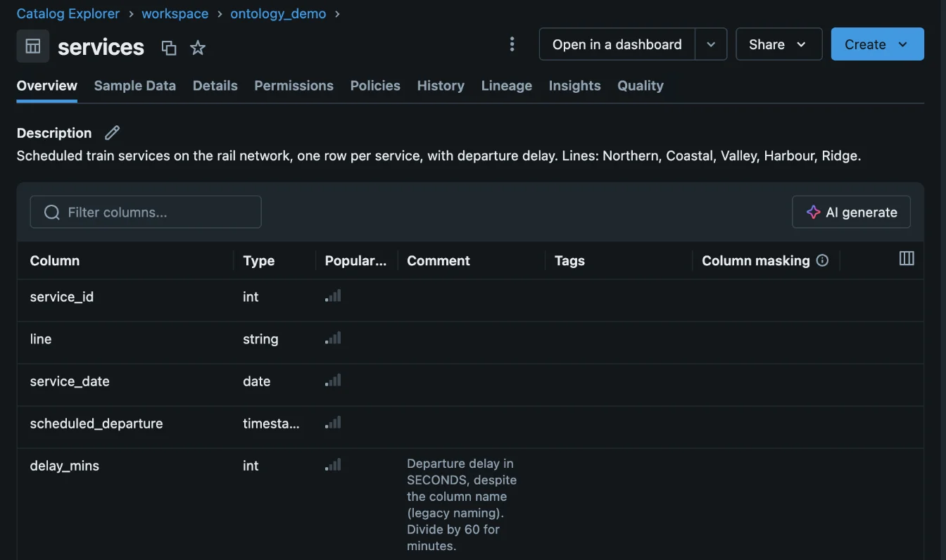Copy the services table name
Screen dimensions: 946x560
point(169,48)
